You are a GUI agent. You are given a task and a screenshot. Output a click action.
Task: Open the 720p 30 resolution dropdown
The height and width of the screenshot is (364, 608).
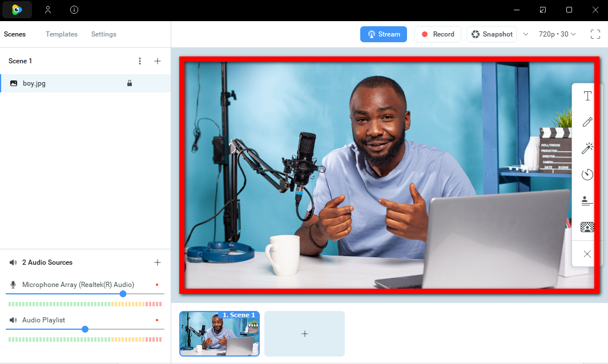click(557, 34)
